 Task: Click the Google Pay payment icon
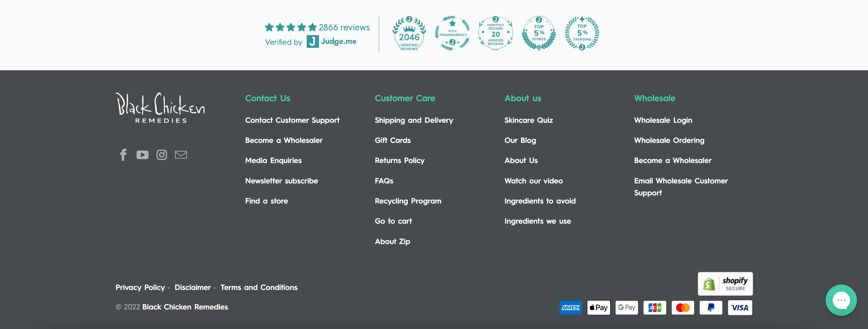tap(627, 307)
